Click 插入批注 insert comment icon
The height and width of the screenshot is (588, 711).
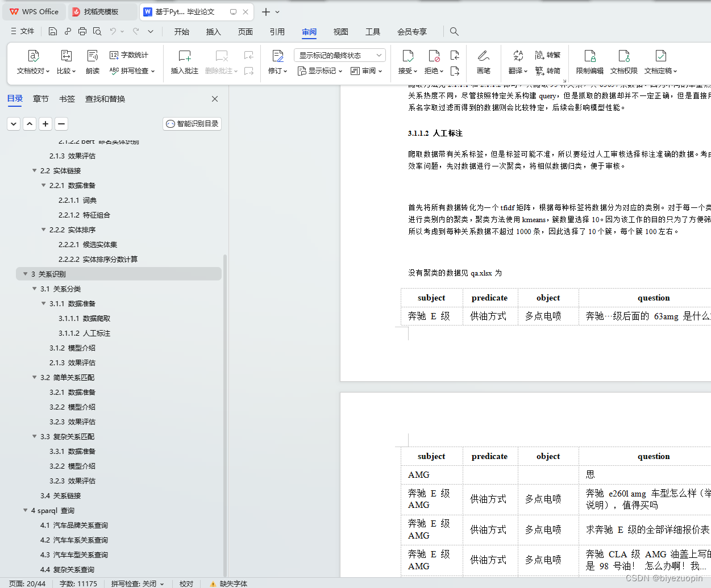click(x=185, y=56)
